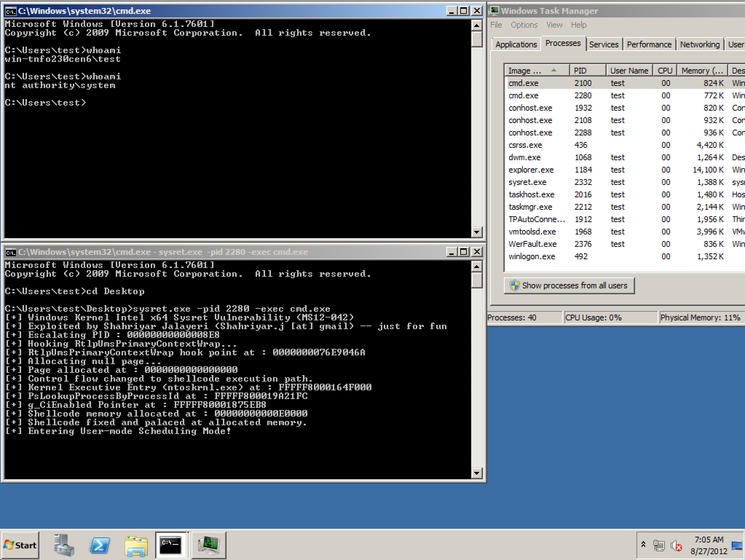This screenshot has width=745, height=560.
Task: Click the upper cmd window title icon
Action: [11, 11]
